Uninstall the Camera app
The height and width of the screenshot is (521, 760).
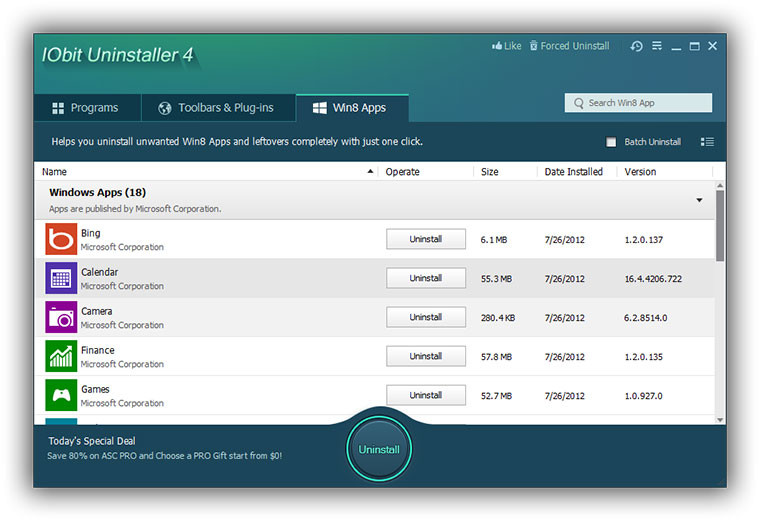(x=426, y=317)
